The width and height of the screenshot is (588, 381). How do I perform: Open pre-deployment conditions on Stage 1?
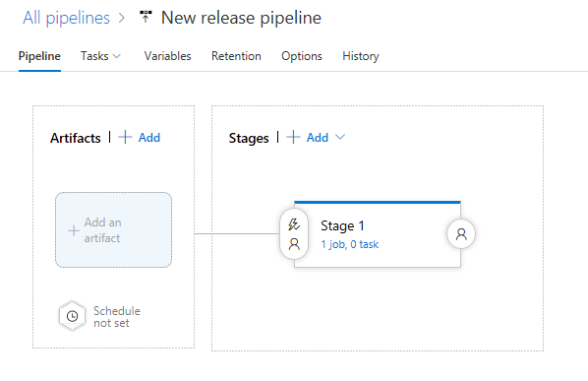(294, 234)
